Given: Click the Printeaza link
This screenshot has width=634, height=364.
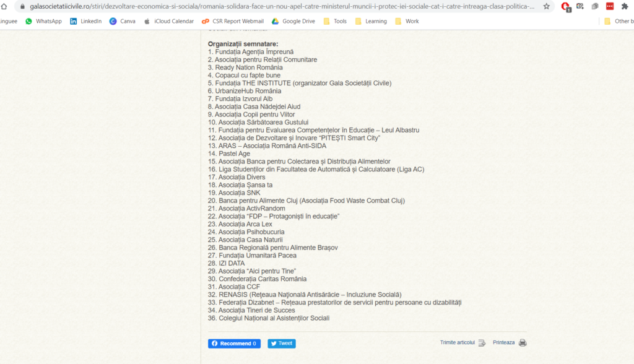Looking at the screenshot, I should tap(503, 342).
